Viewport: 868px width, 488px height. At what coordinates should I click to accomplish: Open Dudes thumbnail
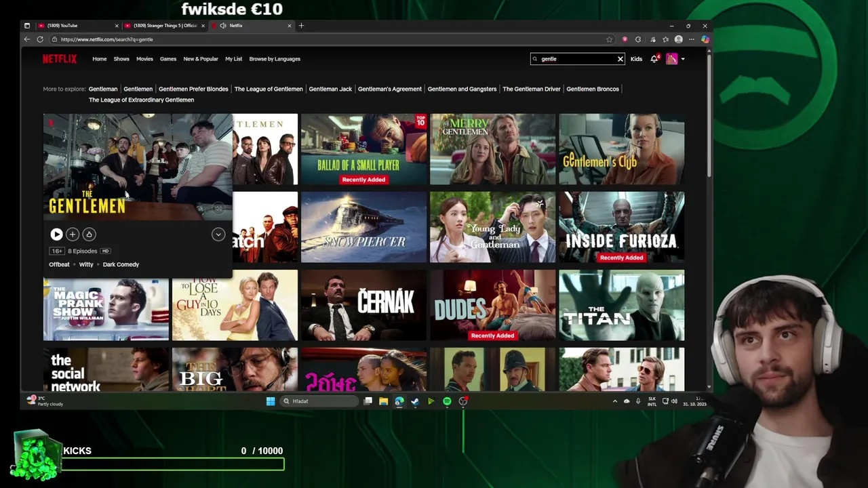492,305
